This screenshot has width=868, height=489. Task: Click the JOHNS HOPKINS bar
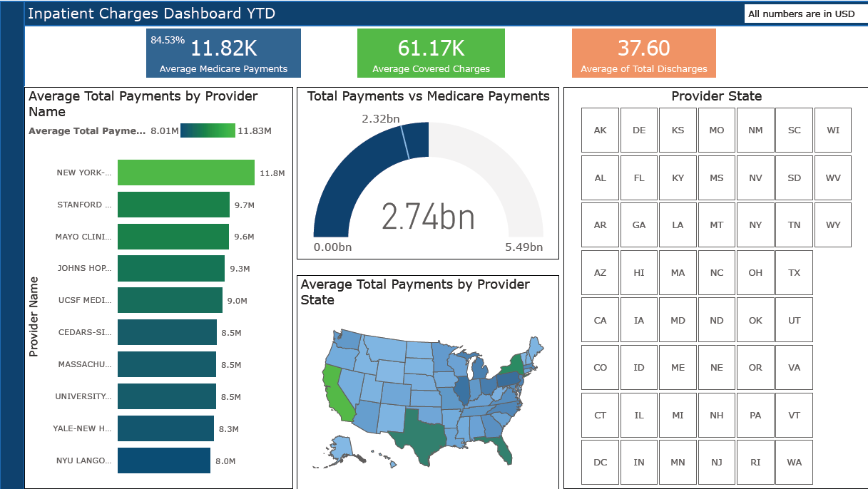pos(171,269)
